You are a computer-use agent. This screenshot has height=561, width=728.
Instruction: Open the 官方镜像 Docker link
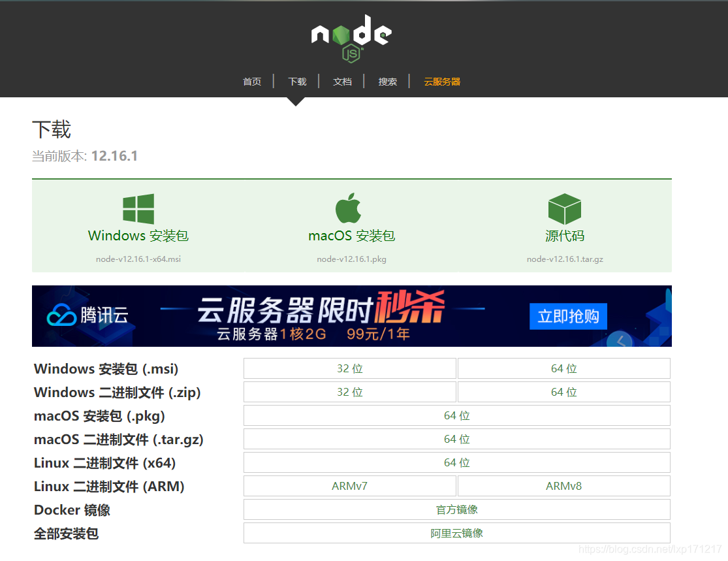point(457,509)
